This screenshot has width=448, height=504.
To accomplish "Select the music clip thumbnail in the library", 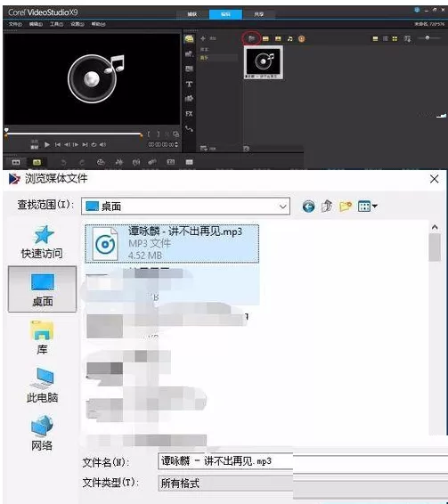I will tap(264, 62).
